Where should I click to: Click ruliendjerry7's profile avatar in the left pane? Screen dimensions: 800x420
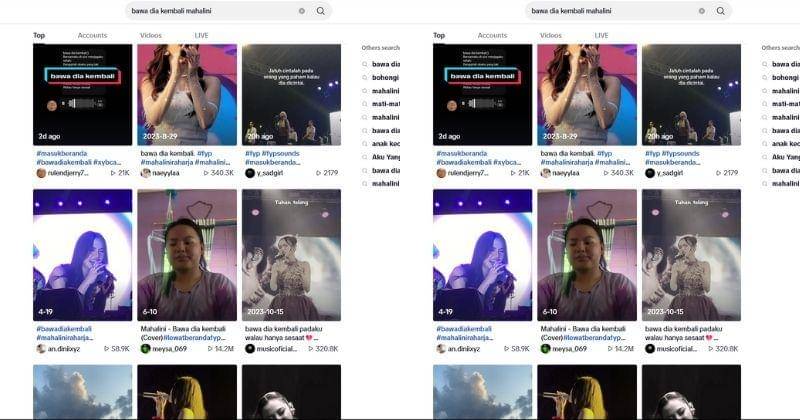41,173
